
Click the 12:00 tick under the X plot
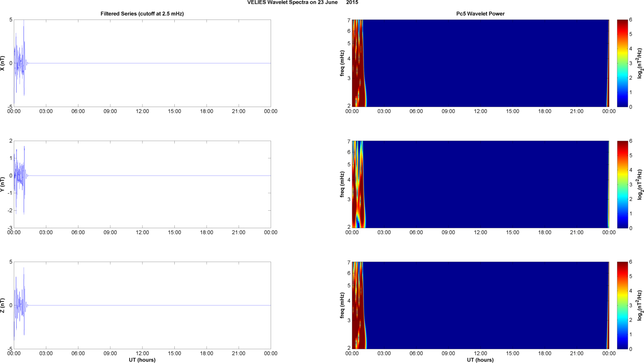(142, 111)
